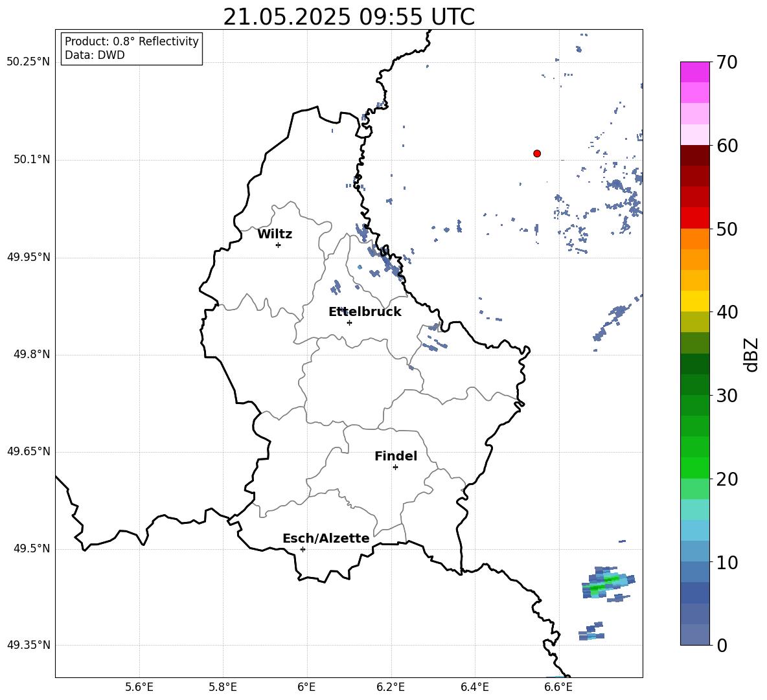Screen dimensions: 767x700
Task: Click the Wiltz city label
Action: (x=275, y=234)
